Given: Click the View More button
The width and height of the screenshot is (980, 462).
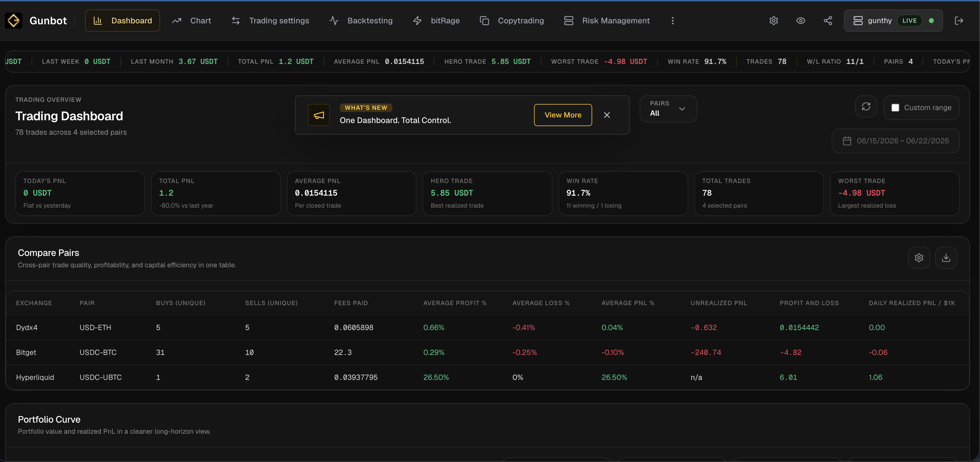Looking at the screenshot, I should pyautogui.click(x=563, y=115).
